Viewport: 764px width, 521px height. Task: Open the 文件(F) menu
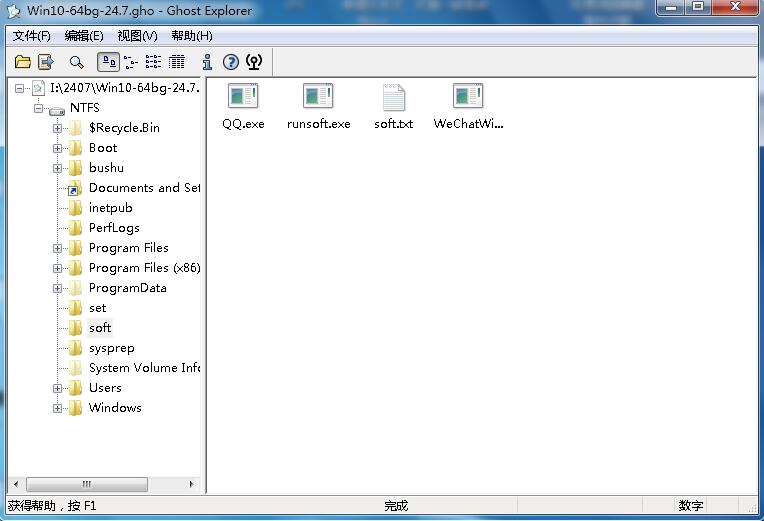(x=31, y=36)
